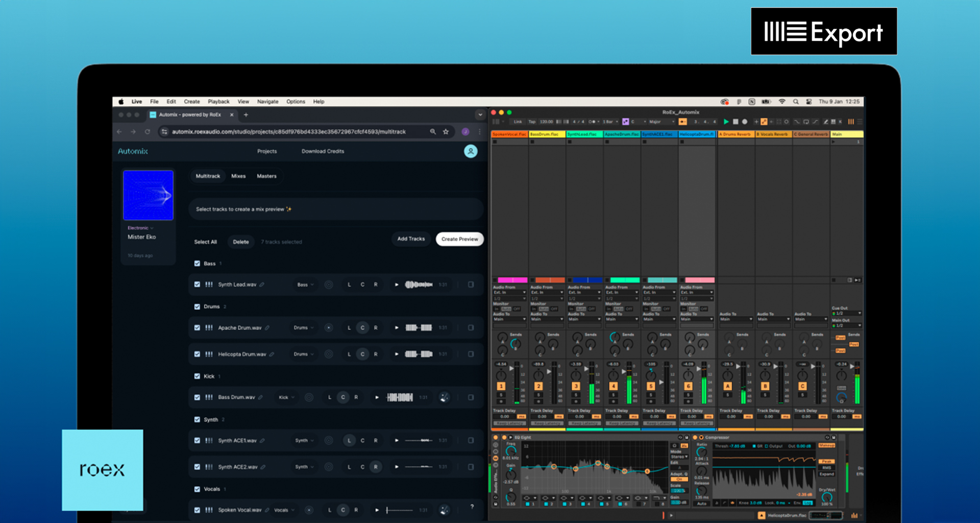Open Automix user profile avatar

click(x=471, y=151)
